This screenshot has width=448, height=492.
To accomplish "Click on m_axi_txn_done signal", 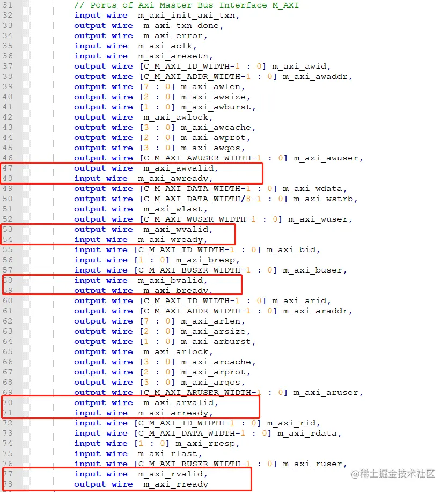I will (x=181, y=25).
